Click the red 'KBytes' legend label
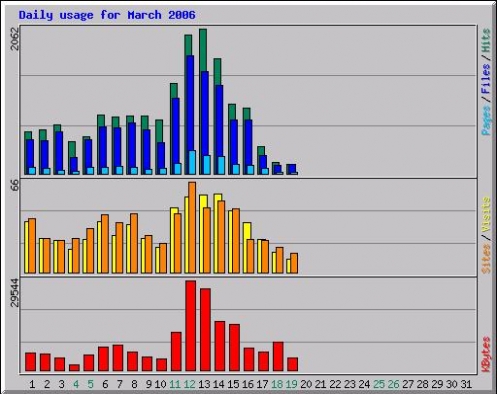This screenshot has height=394, width=497. [486, 354]
